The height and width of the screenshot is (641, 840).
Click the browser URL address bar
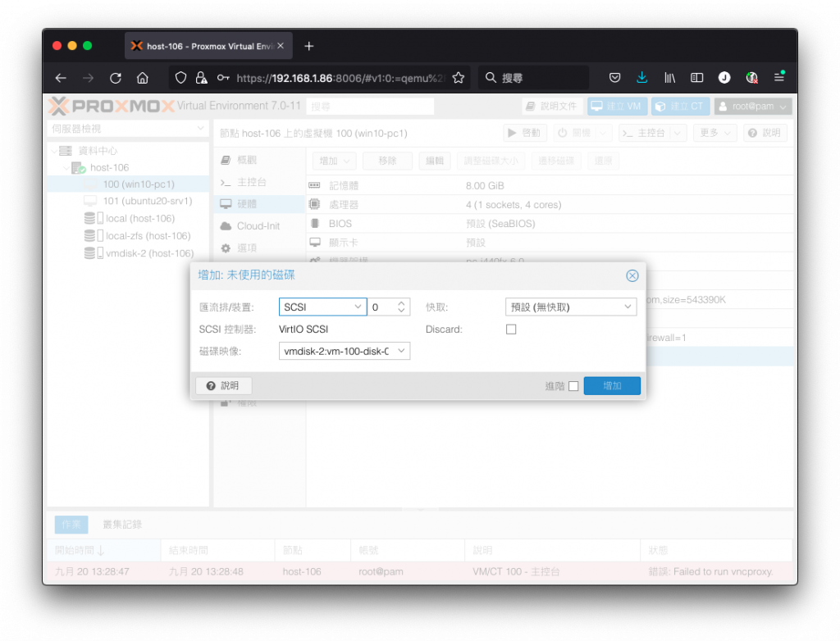340,78
